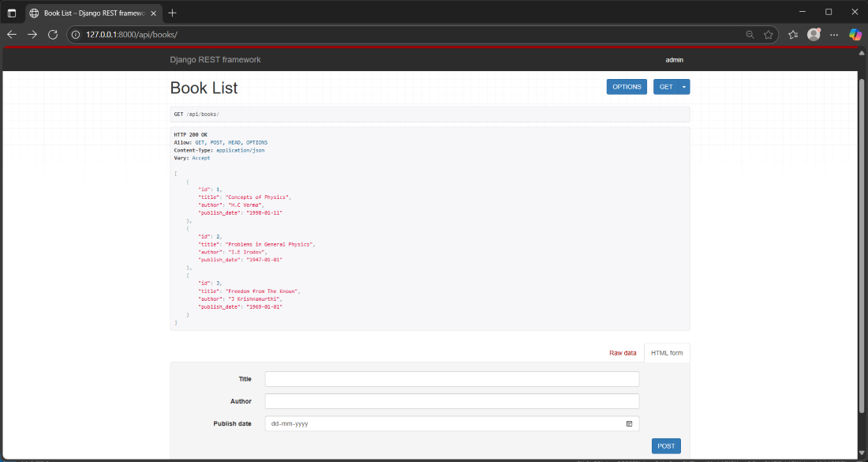Click the Publish date field

click(x=452, y=423)
